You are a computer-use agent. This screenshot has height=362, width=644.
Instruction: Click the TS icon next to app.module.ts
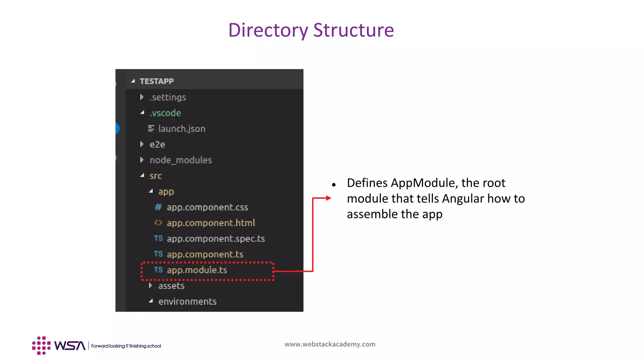pyautogui.click(x=158, y=270)
